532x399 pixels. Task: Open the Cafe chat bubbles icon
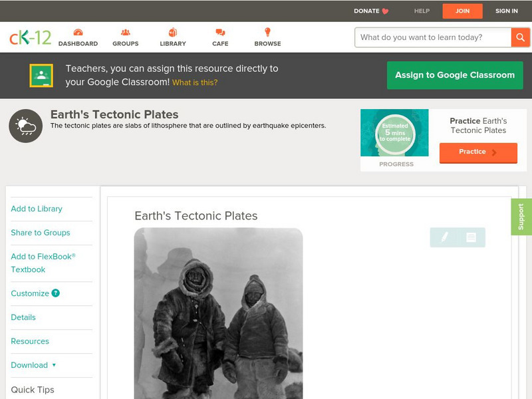click(220, 32)
